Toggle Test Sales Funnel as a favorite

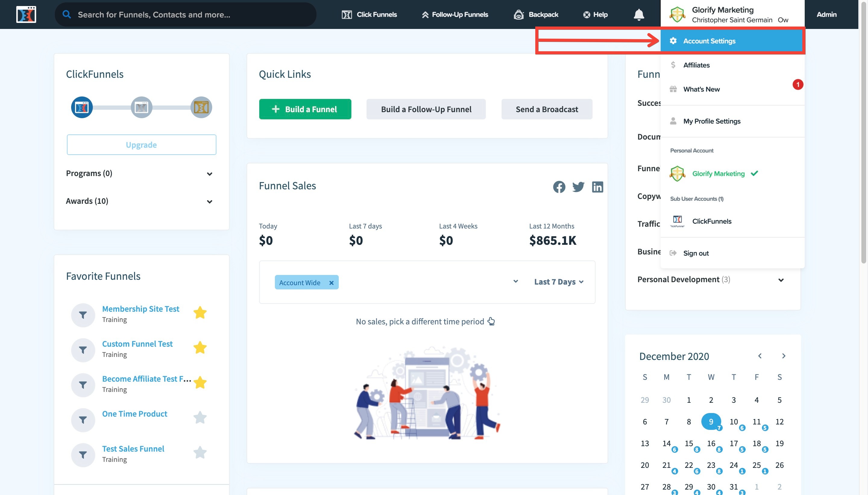point(200,452)
